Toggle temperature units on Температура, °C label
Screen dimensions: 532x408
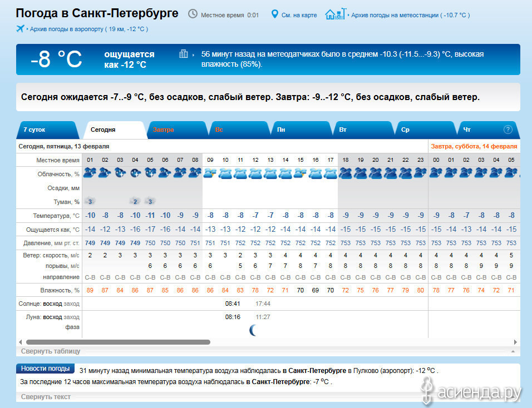pos(58,216)
